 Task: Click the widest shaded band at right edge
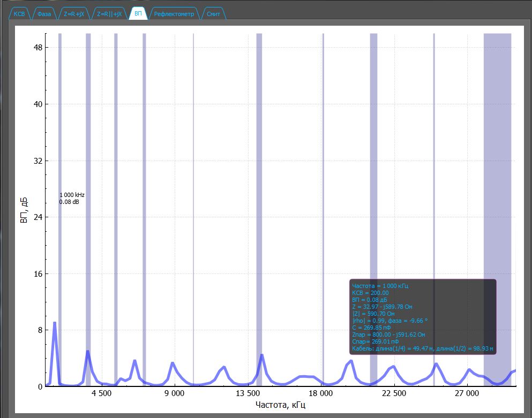click(x=497, y=161)
